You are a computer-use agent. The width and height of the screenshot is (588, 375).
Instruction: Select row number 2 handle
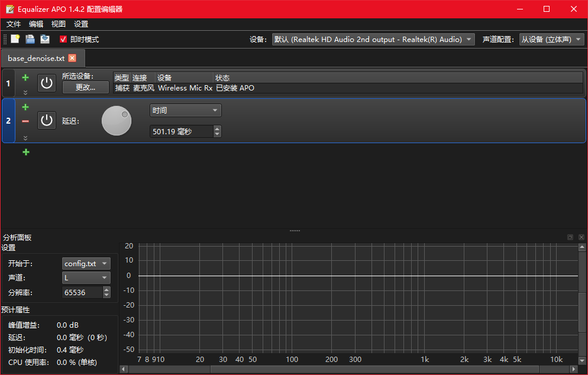tap(9, 121)
